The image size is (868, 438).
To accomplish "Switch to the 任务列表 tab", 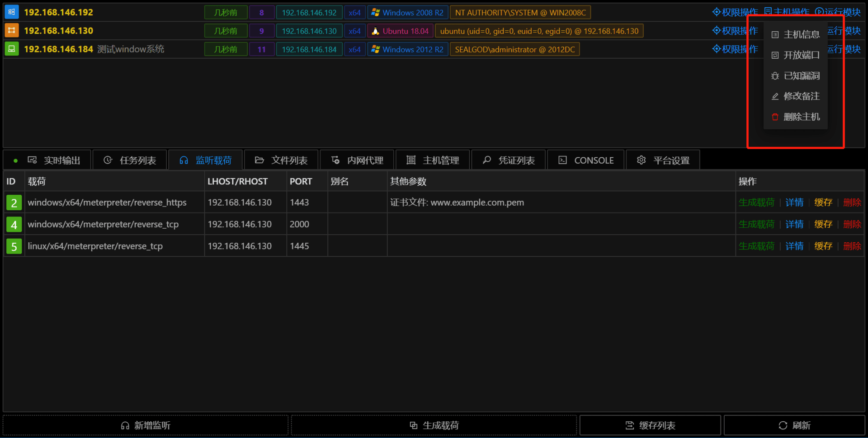I will (130, 160).
